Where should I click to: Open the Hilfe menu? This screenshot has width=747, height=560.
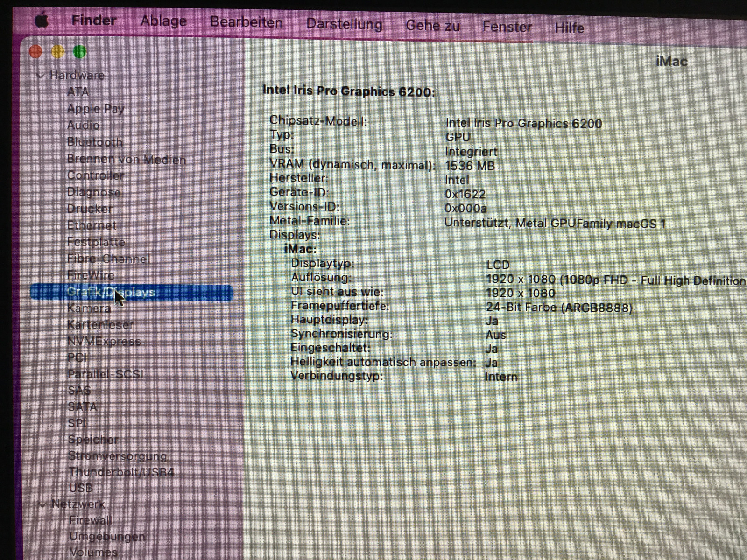569,28
